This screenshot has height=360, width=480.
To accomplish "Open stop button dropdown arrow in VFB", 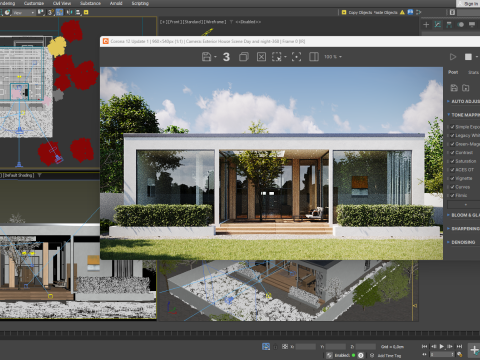I will pyautogui.click(x=476, y=57).
